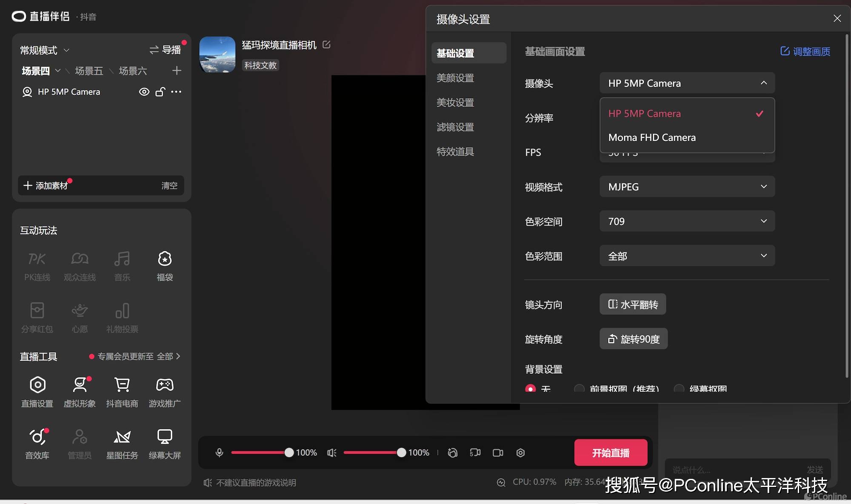Adjust the microphone volume slider
851x504 pixels.
[x=262, y=453]
